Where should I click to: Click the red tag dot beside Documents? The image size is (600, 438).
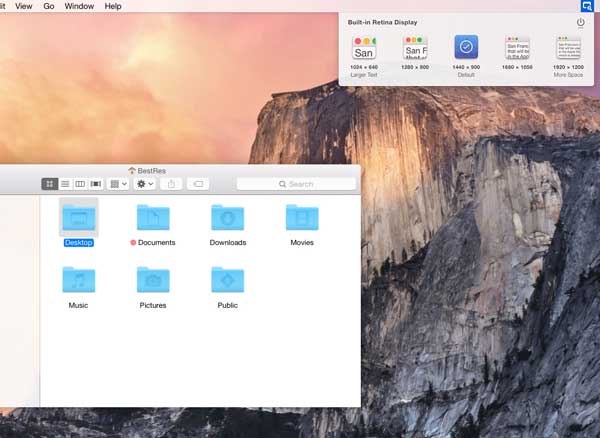pos(133,243)
